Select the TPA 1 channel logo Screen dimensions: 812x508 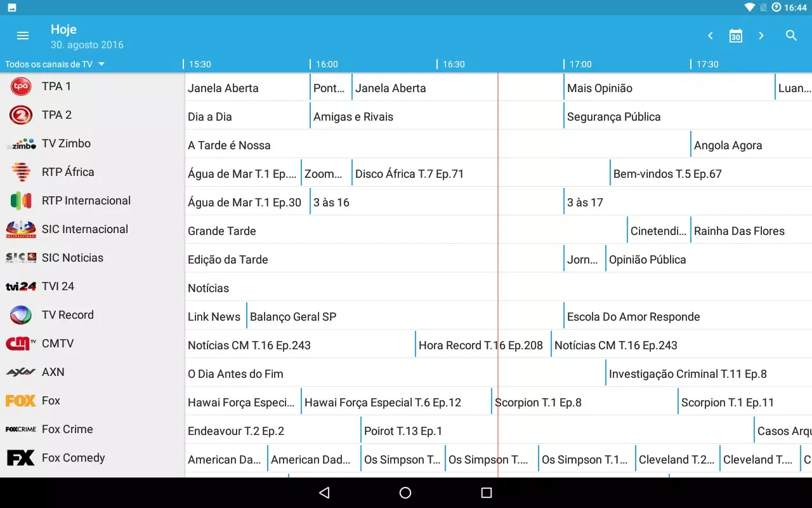coord(21,86)
